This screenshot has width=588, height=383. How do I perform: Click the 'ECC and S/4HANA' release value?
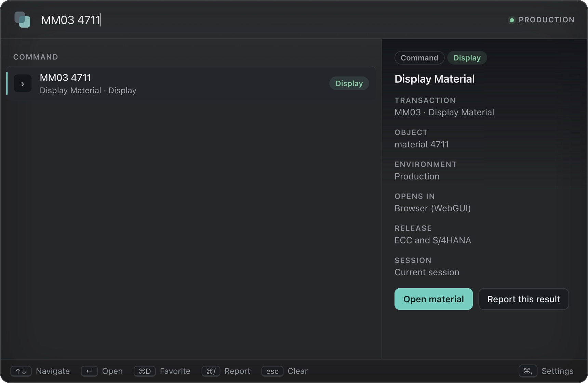[x=432, y=240]
